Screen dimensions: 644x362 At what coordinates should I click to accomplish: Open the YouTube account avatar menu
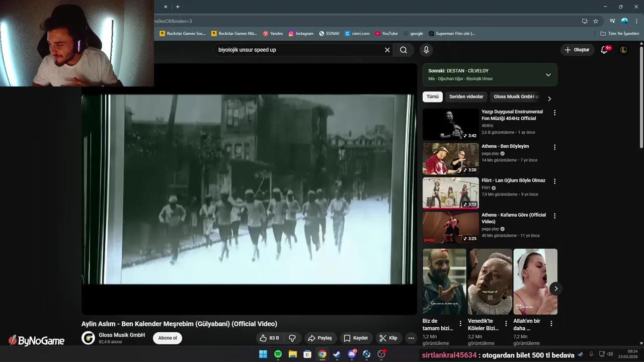tap(623, 50)
